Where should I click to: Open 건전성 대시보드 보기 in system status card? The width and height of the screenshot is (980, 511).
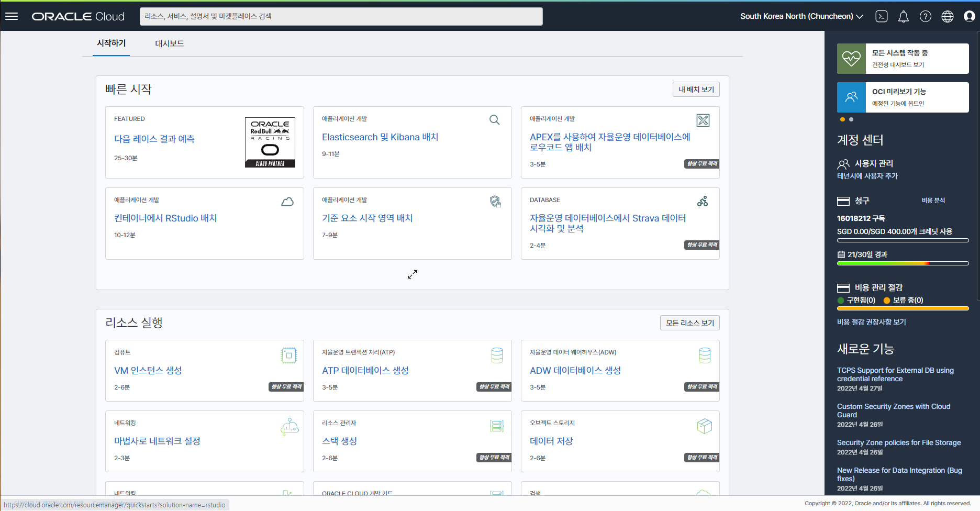click(x=898, y=65)
